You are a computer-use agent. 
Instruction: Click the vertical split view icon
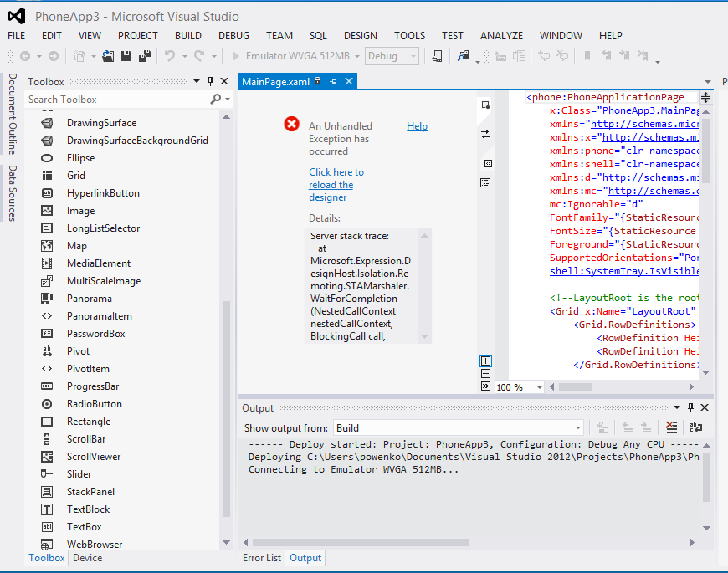point(485,361)
